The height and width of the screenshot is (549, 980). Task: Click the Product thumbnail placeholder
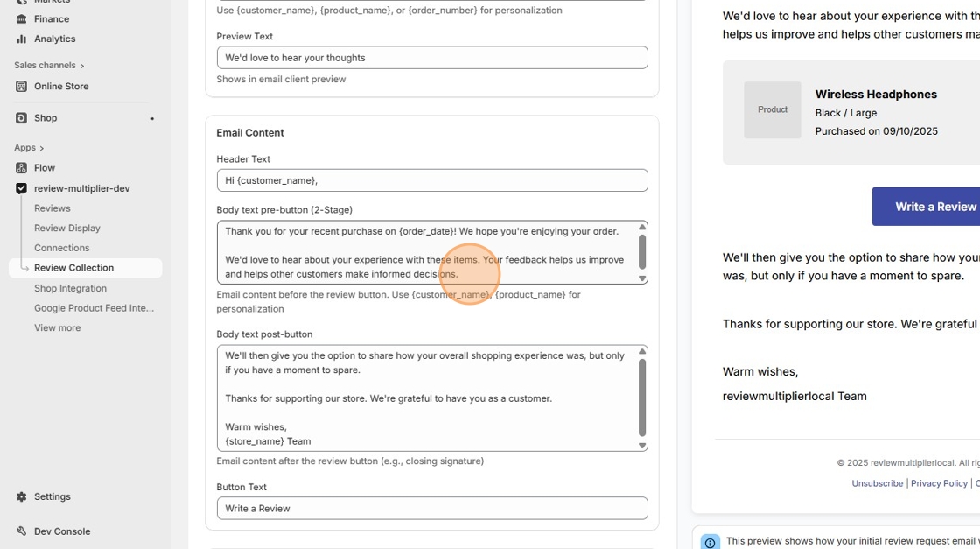click(x=773, y=109)
